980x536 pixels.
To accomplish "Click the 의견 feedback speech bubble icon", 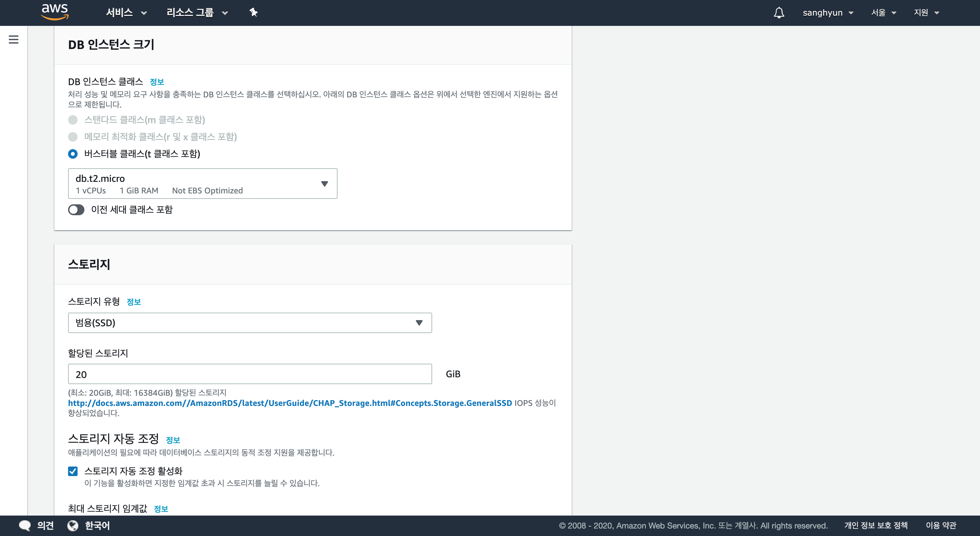I will [25, 526].
